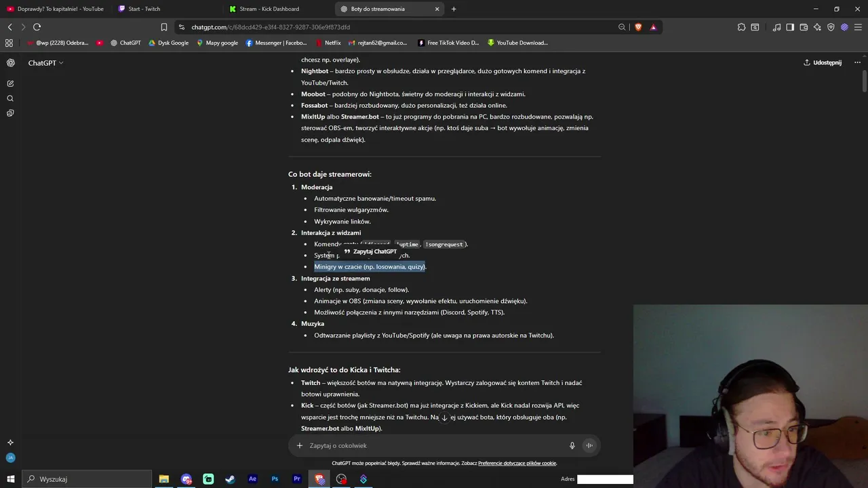Viewport: 868px width, 488px height.
Task: Reload the ChatGPT page
Action: pyautogui.click(x=37, y=27)
